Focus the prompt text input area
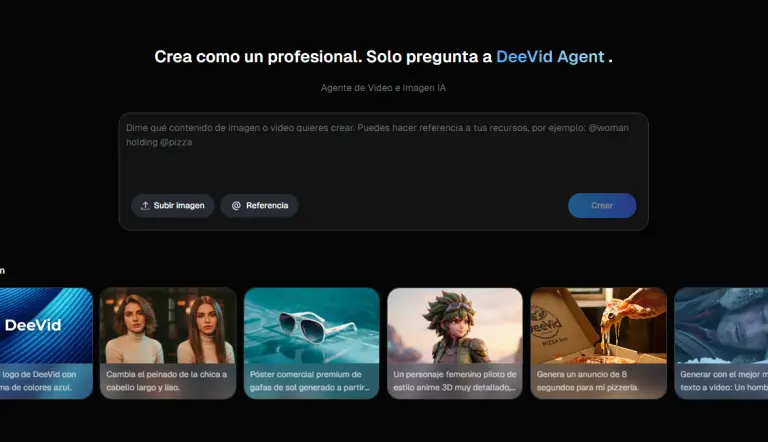 pyautogui.click(x=383, y=150)
